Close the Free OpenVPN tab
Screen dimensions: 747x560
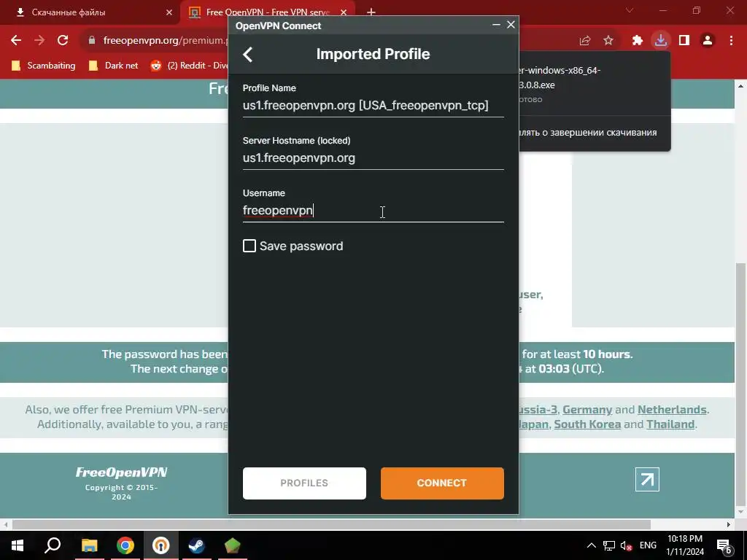(344, 12)
